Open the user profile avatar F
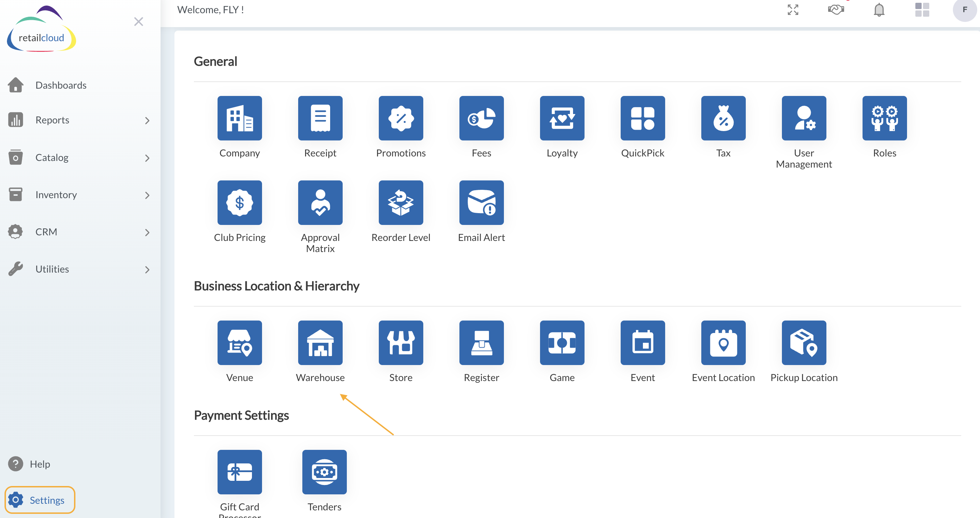This screenshot has height=518, width=980. point(965,9)
